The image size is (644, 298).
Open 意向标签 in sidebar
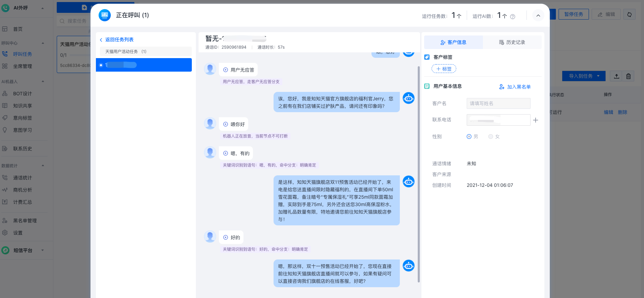point(22,118)
